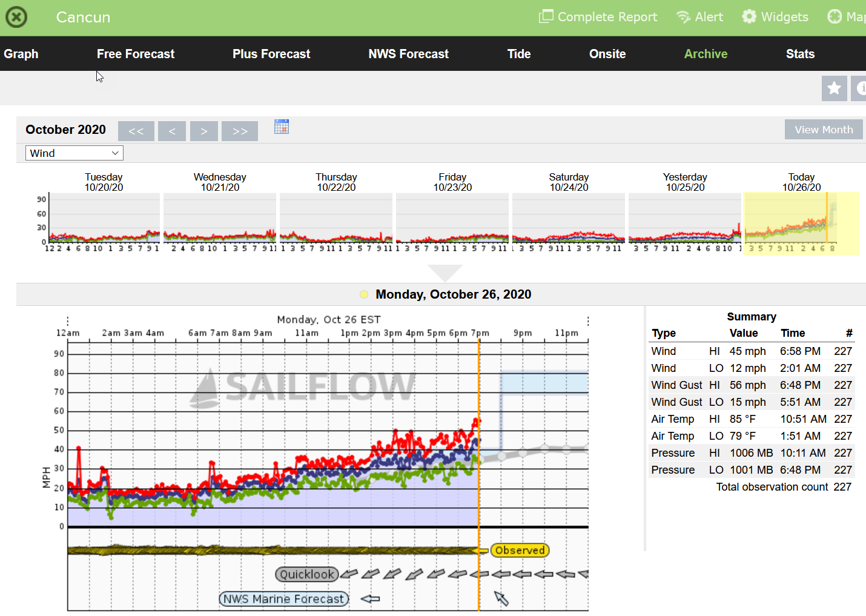Image resolution: width=866 pixels, height=616 pixels.
Task: Click the October 2020 month label
Action: point(65,130)
